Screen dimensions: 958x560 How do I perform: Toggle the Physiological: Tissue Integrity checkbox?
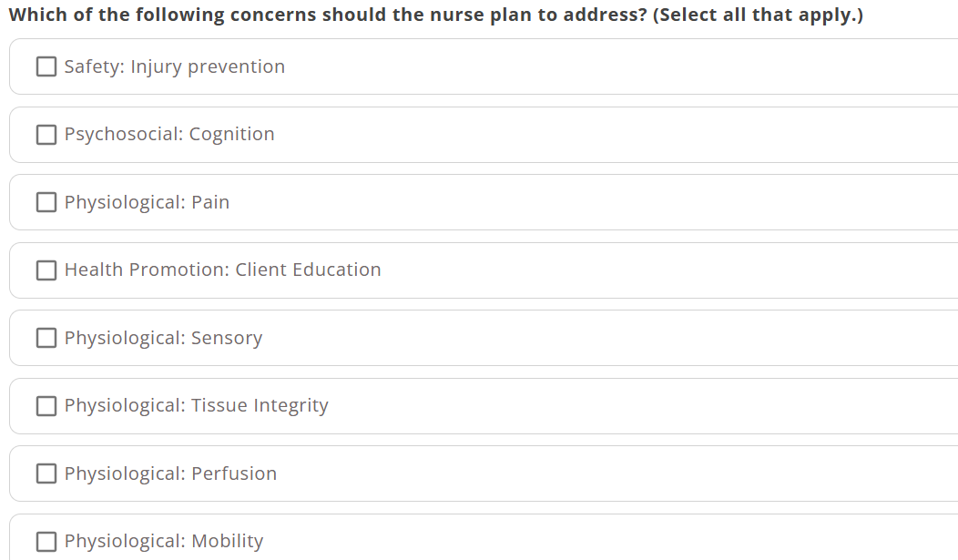point(46,406)
